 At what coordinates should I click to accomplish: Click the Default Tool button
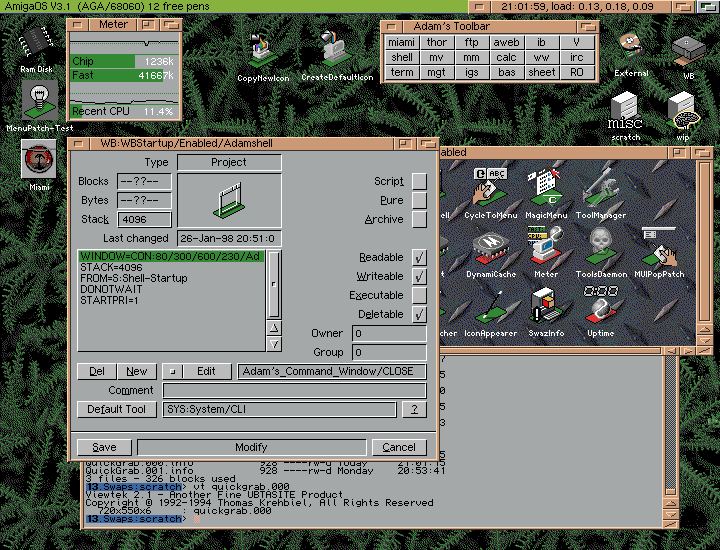coord(117,409)
